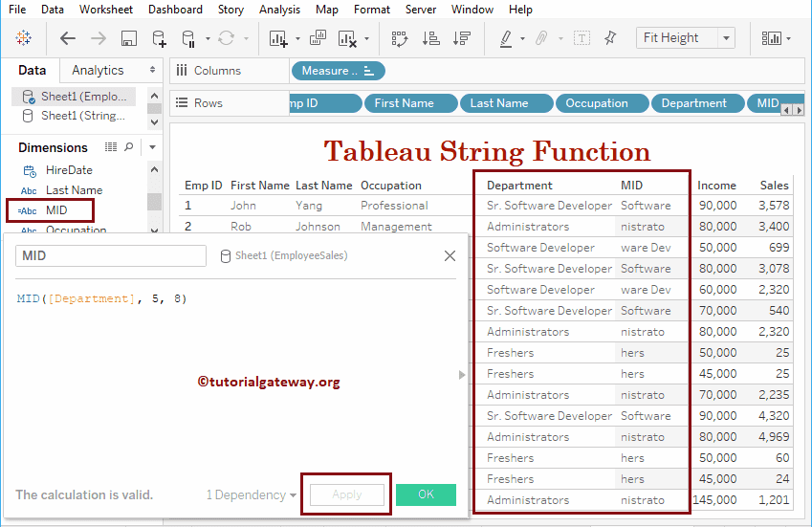The height and width of the screenshot is (527, 812).
Task: View data grid icon in Dimensions
Action: click(x=111, y=147)
